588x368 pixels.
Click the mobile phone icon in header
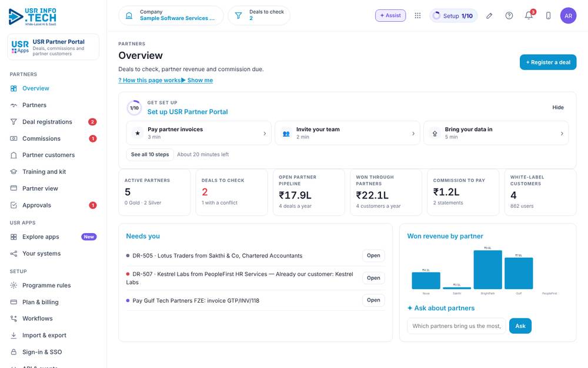click(548, 15)
